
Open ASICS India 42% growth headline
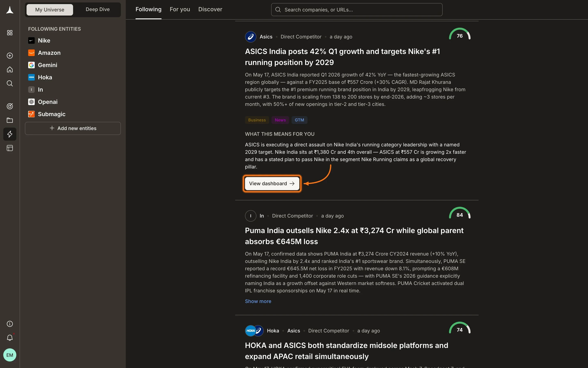click(x=342, y=57)
